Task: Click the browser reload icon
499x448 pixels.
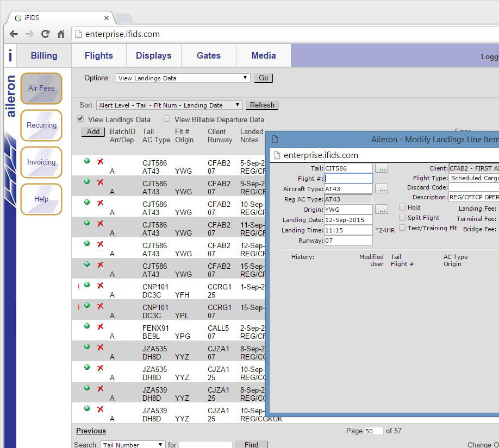Action: click(x=46, y=34)
